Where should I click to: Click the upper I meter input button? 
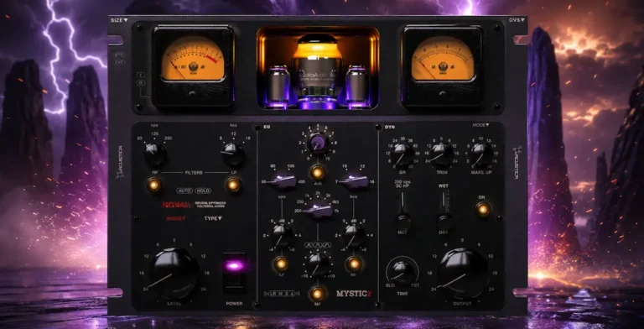coord(140,76)
